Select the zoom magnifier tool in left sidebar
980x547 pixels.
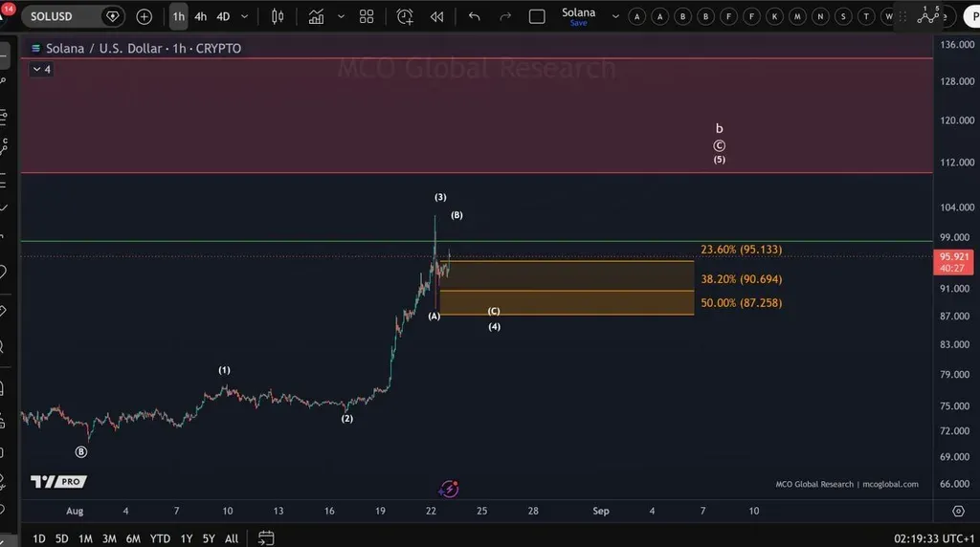[3, 346]
